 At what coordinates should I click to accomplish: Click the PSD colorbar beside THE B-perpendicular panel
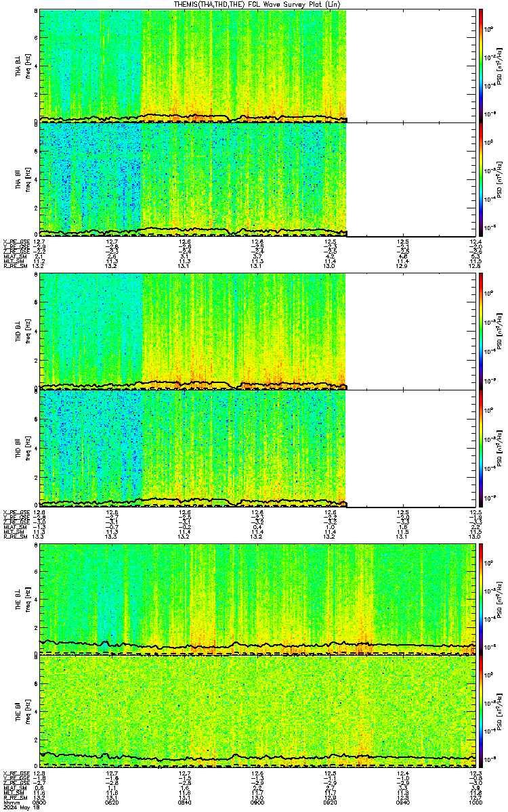click(481, 599)
